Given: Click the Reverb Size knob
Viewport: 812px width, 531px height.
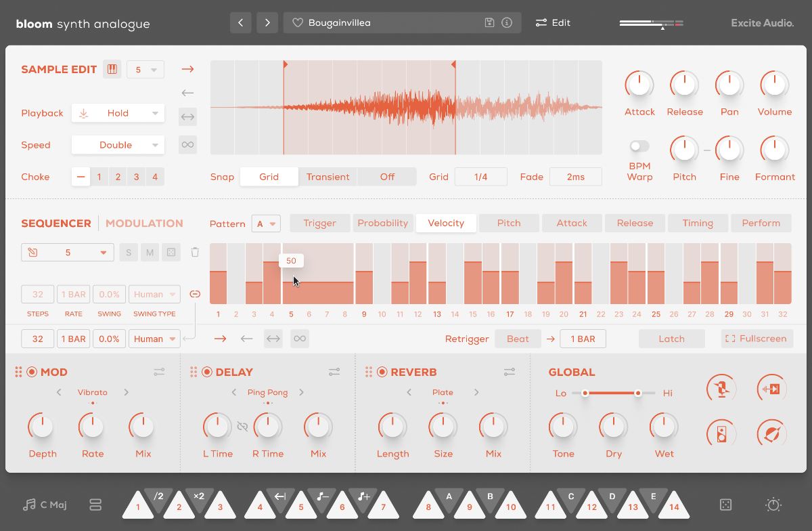Looking at the screenshot, I should click(443, 427).
